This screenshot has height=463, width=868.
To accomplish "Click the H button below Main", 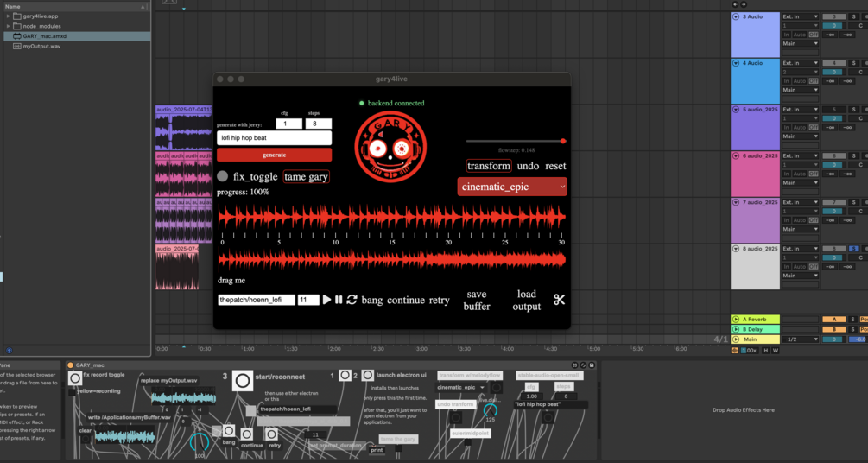I will coord(766,350).
